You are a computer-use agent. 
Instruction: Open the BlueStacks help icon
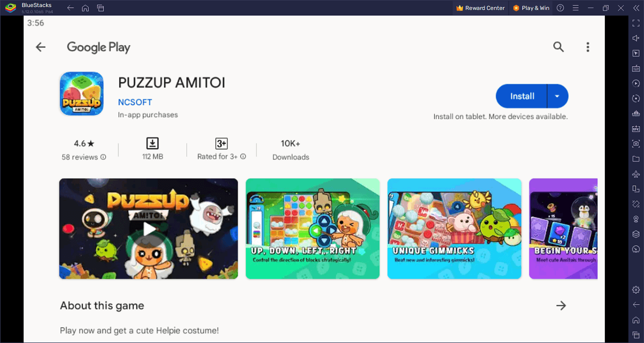560,8
